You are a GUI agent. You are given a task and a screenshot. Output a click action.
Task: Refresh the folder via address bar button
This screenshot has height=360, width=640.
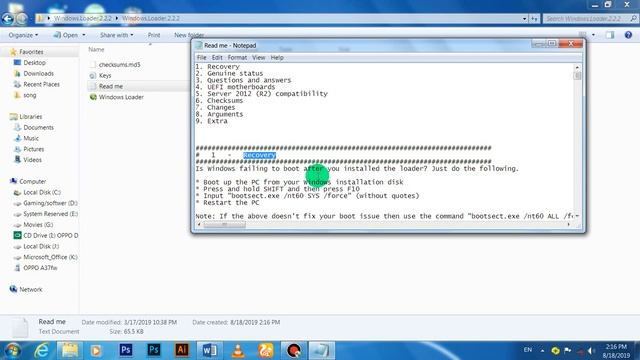(x=534, y=18)
